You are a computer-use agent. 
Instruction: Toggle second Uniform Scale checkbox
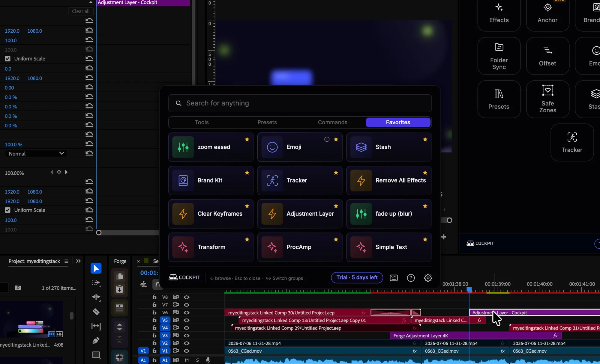tap(8, 210)
